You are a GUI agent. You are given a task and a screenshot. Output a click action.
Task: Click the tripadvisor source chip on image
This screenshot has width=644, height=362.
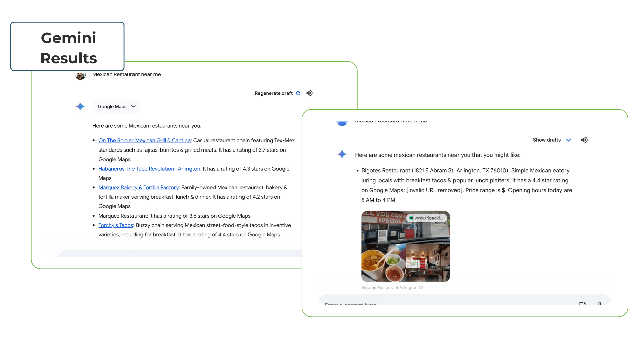tap(426, 218)
